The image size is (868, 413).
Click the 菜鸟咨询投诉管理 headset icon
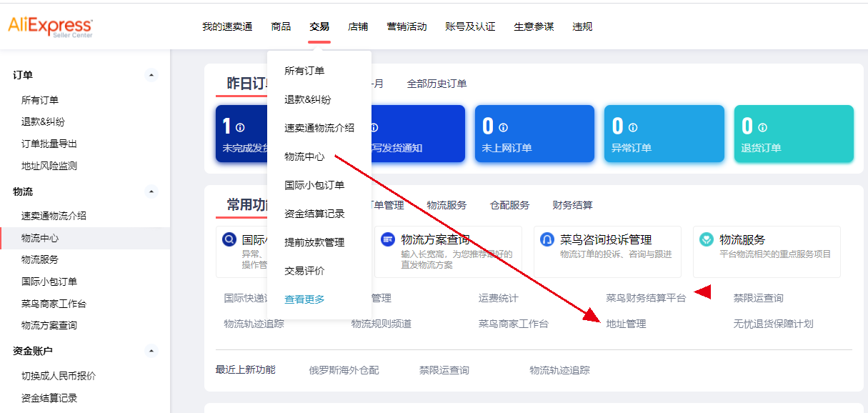[547, 239]
